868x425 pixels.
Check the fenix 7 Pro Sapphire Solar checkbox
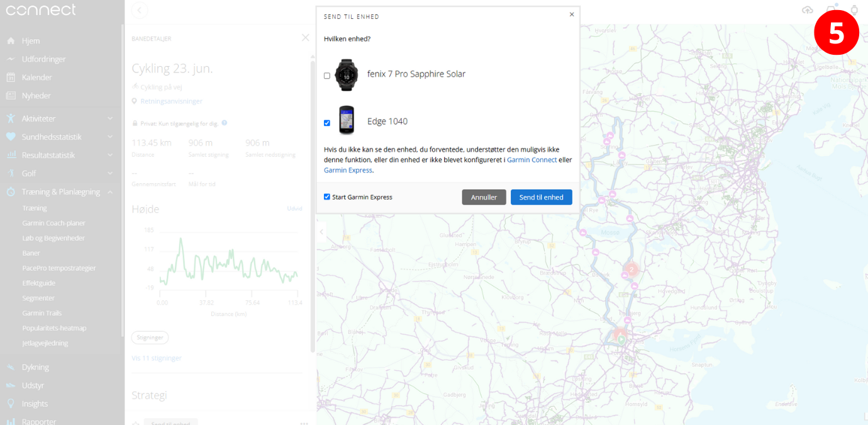point(326,75)
